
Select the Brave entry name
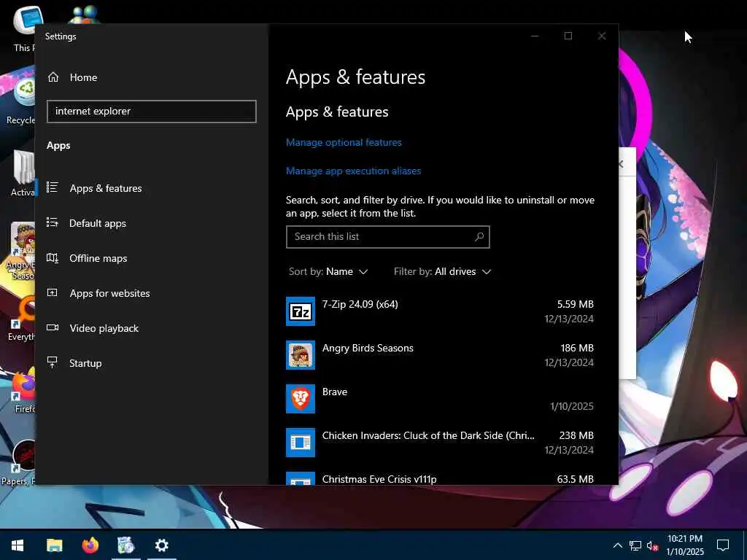point(334,392)
